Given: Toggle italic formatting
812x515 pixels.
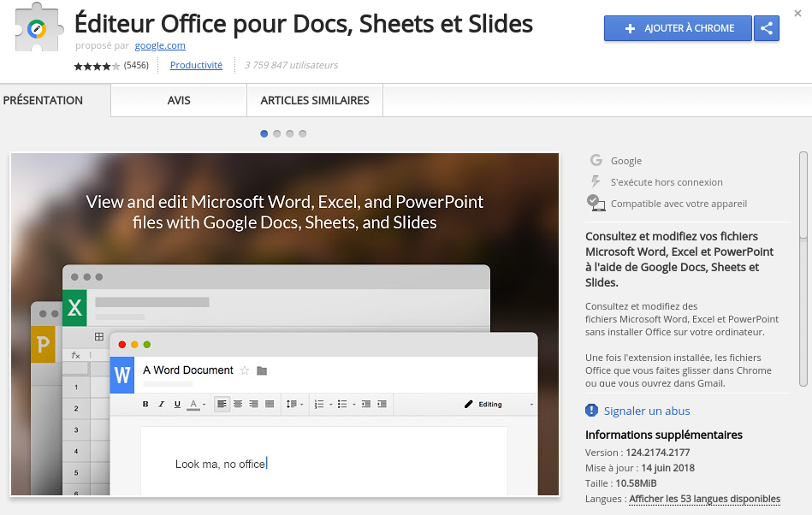Looking at the screenshot, I should coord(160,404).
